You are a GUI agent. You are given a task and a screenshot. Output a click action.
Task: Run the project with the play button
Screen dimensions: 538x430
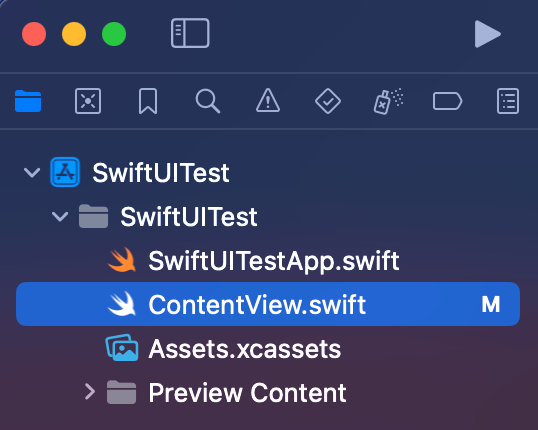click(488, 34)
